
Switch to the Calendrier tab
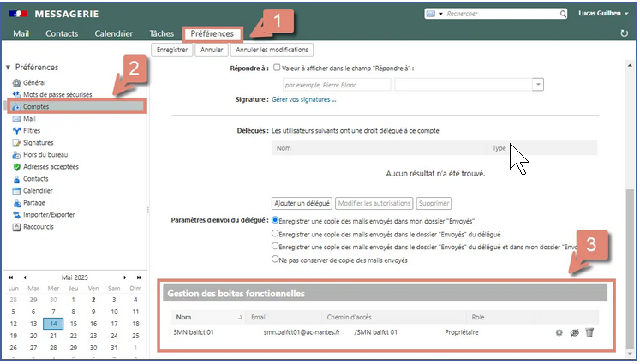(113, 33)
